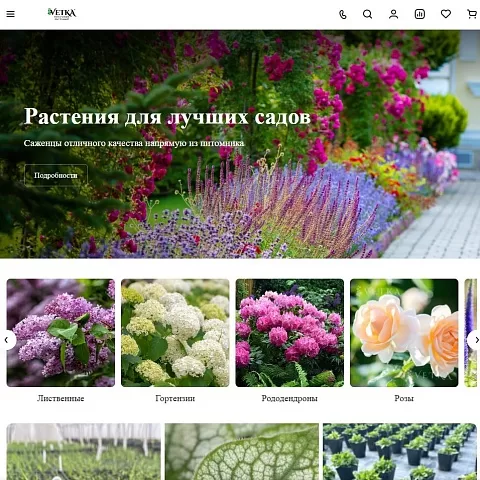Click the Vetka logo
480x480 pixels.
pos(62,14)
